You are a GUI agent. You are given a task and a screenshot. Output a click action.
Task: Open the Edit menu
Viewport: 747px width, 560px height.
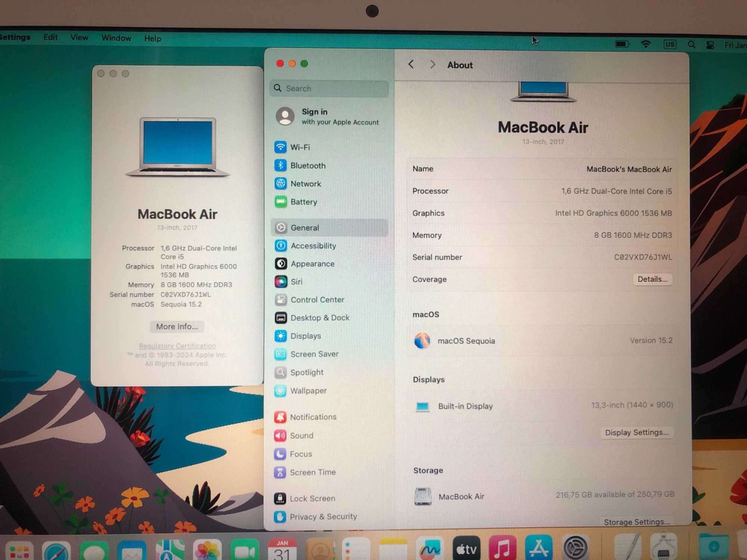tap(50, 37)
